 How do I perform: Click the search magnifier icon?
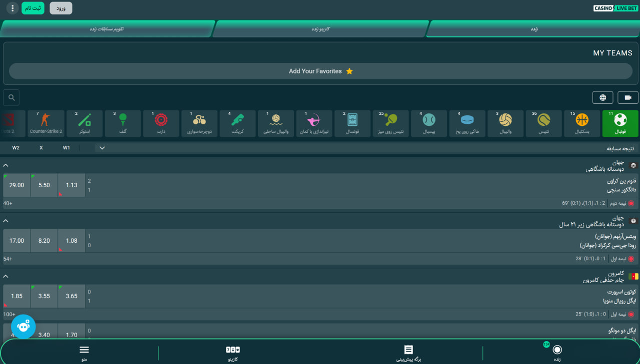(11, 97)
